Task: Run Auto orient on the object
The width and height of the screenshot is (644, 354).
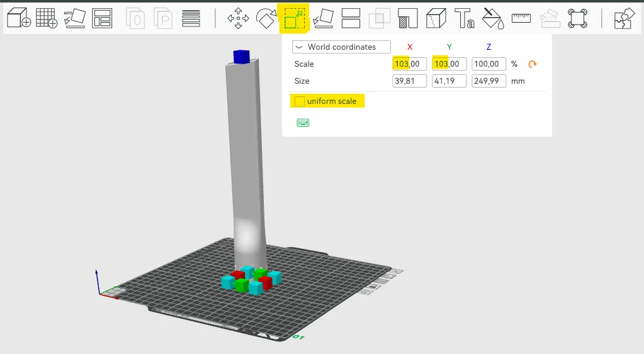Action: [x=75, y=18]
